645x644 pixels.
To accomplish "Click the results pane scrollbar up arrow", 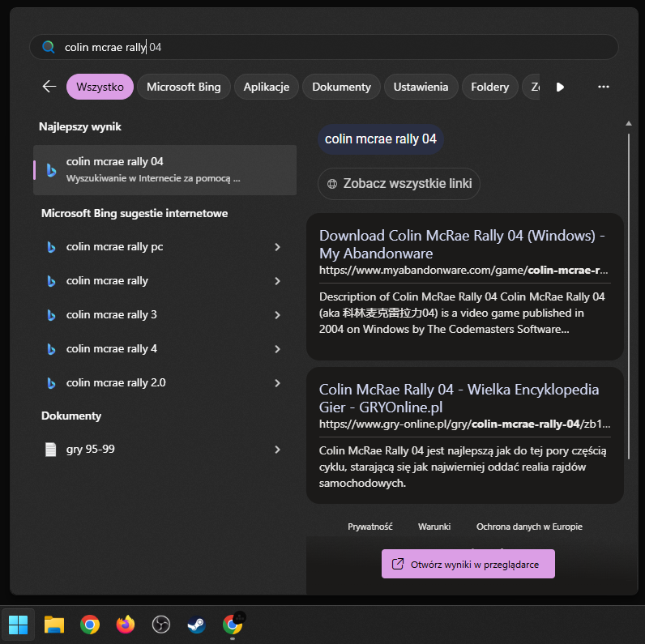I will [629, 124].
